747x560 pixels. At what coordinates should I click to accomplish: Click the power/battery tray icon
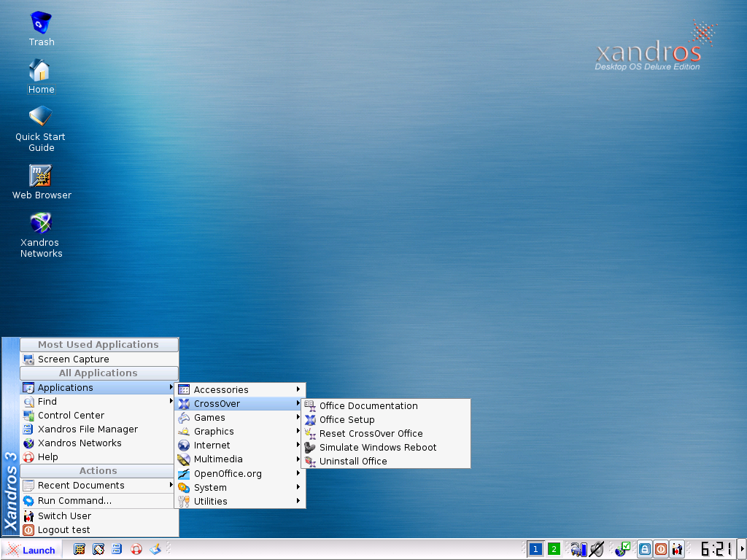(578, 550)
